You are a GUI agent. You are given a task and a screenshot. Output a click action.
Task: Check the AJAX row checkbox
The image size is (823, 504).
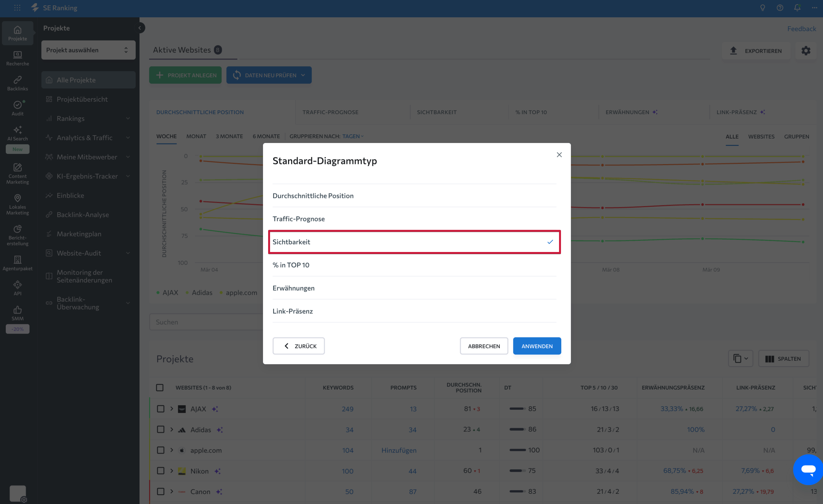click(x=160, y=409)
